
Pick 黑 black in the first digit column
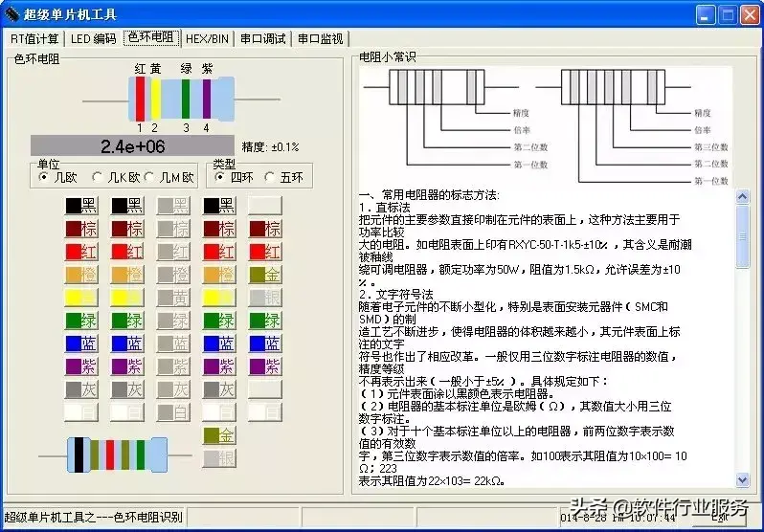81,206
